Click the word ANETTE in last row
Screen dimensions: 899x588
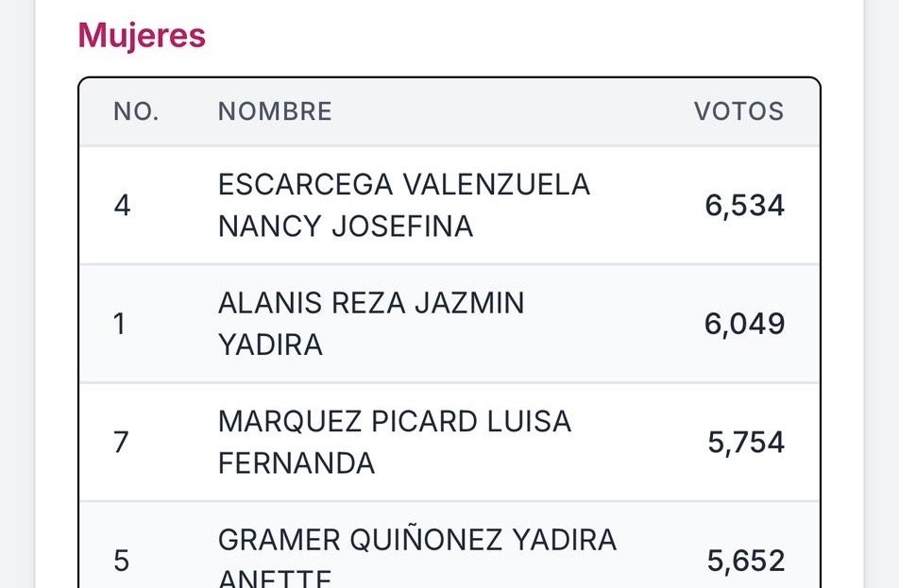tap(275, 578)
